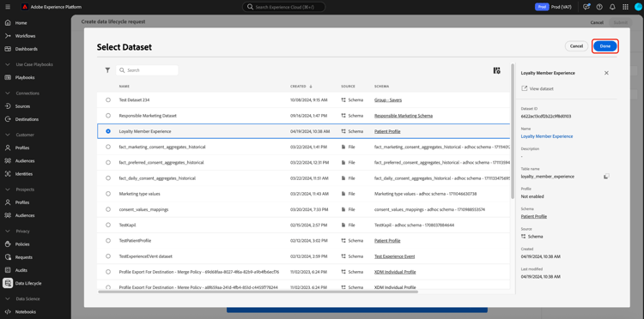Open the app switcher grid icon

(x=625, y=7)
